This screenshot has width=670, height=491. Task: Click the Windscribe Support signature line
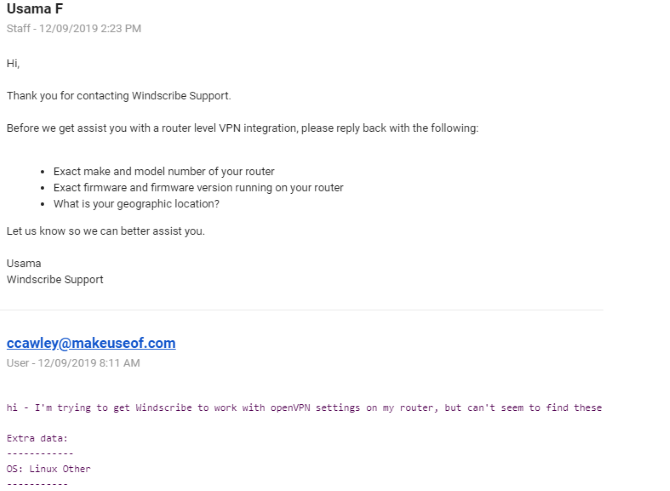point(55,280)
